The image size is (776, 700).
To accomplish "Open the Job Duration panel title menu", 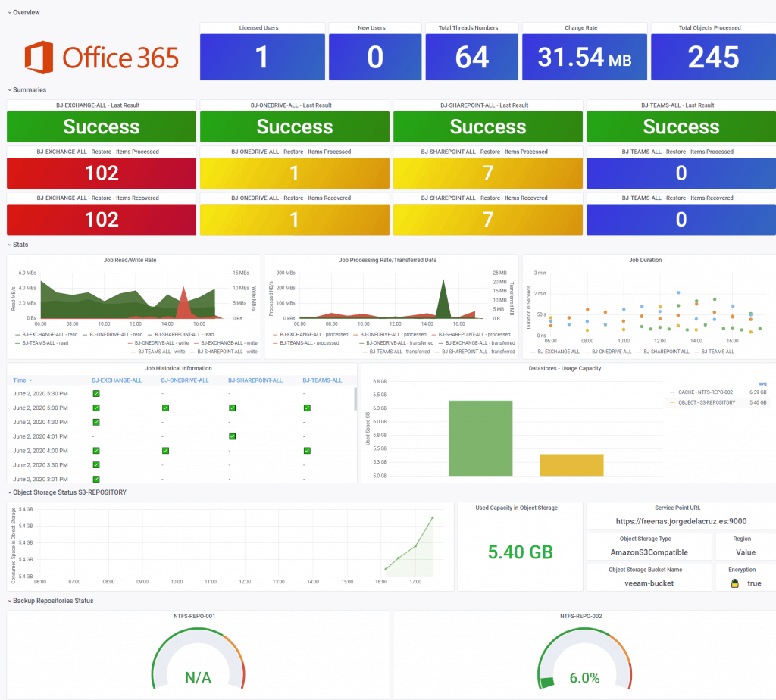I will [x=645, y=260].
